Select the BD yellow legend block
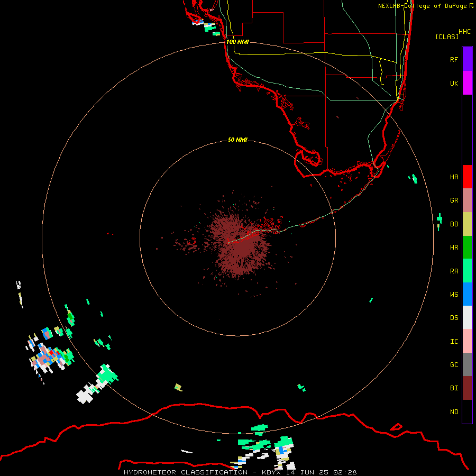The height and width of the screenshot is (476, 476). [x=467, y=224]
